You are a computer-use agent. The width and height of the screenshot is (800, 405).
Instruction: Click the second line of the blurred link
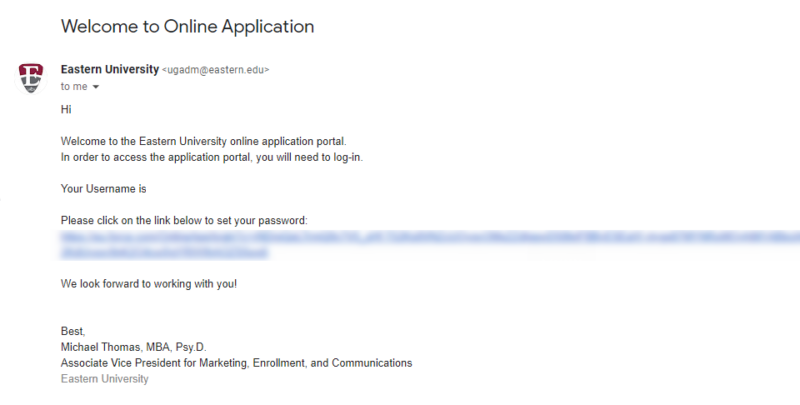click(165, 253)
